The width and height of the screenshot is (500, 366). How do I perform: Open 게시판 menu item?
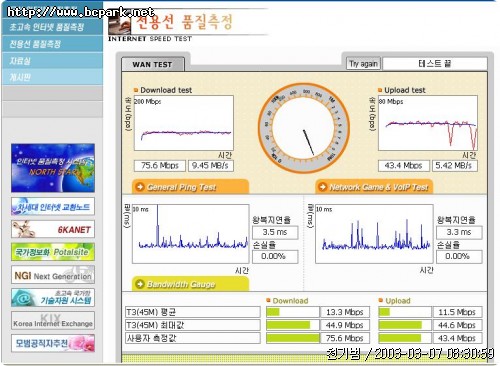pos(52,77)
